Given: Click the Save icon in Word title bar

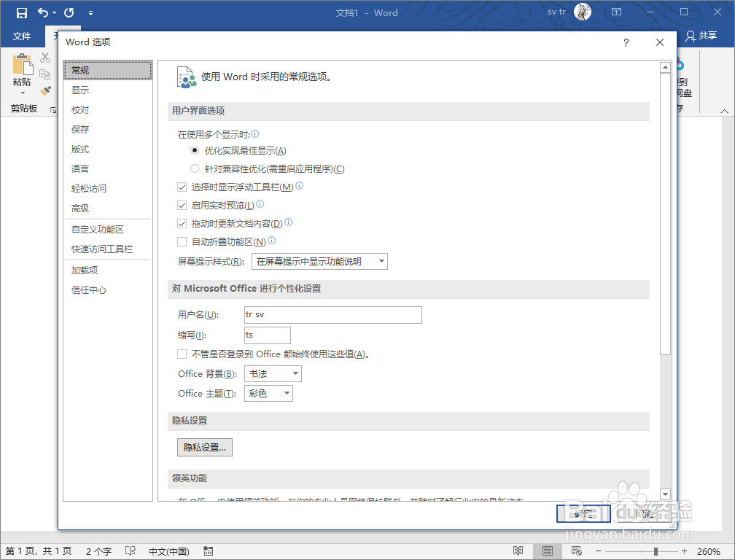Looking at the screenshot, I should pyautogui.click(x=22, y=12).
